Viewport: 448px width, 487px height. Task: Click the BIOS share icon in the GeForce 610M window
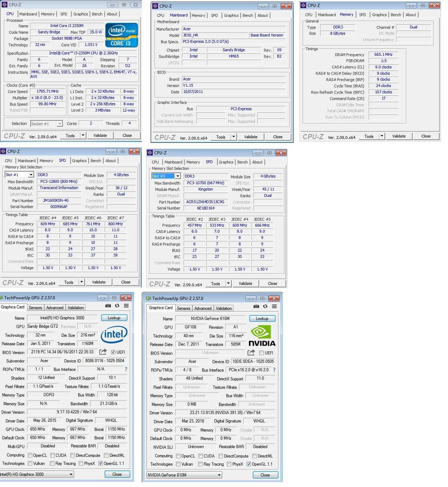[251, 353]
